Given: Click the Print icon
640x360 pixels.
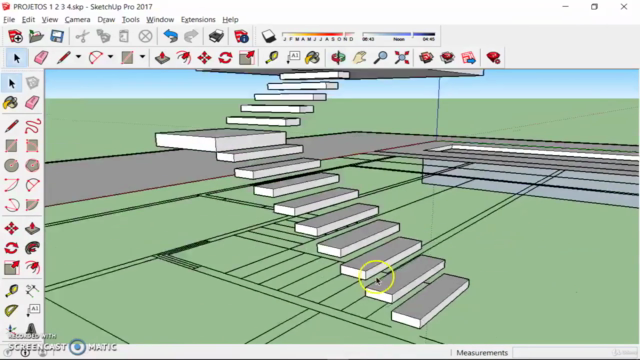Looking at the screenshot, I should click(x=216, y=36).
